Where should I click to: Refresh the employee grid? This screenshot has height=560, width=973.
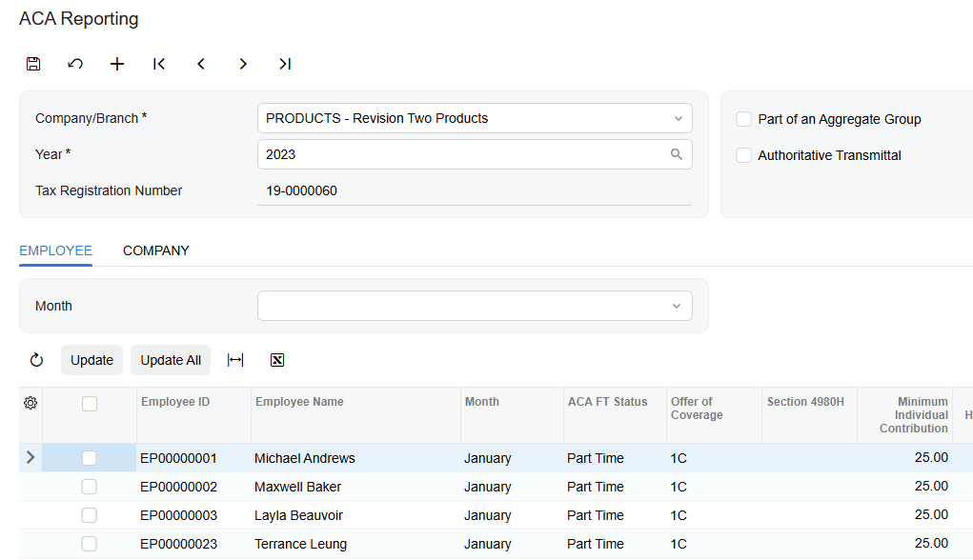tap(36, 360)
